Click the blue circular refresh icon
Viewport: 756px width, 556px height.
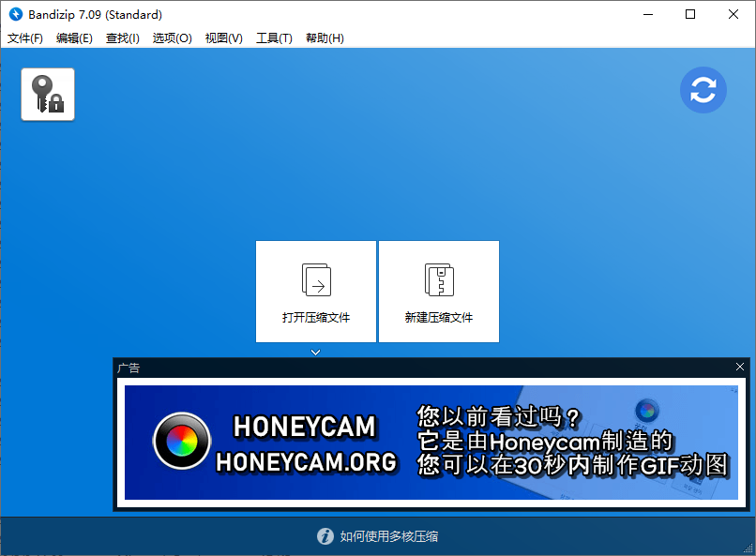(703, 90)
